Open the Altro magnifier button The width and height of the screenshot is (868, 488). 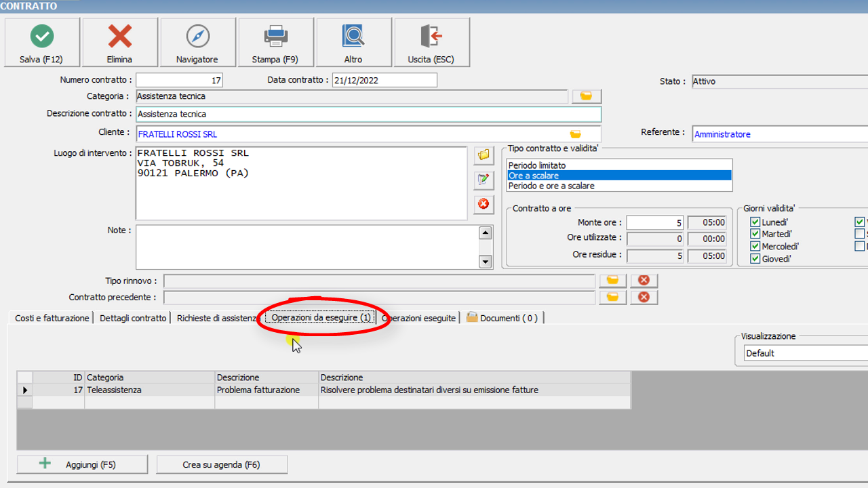(353, 43)
